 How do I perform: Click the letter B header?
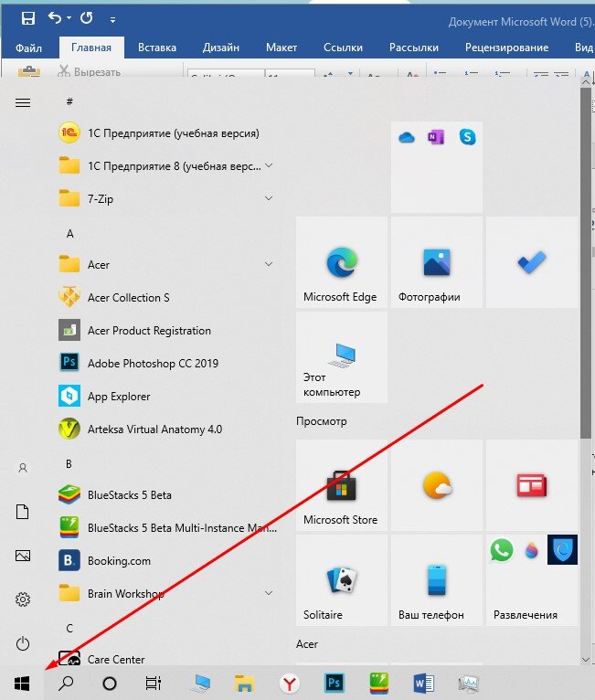coord(69,464)
